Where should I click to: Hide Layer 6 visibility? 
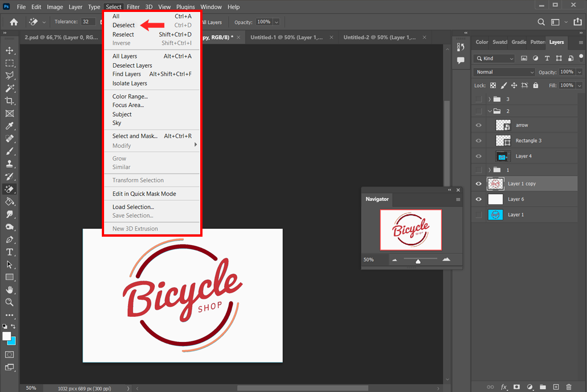478,199
